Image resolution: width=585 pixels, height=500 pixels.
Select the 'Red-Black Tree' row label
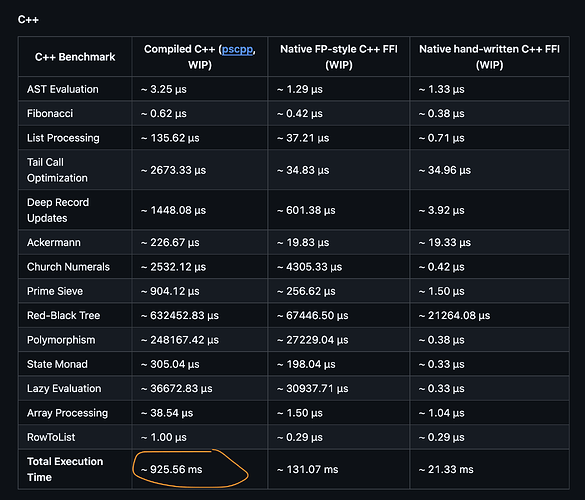[x=63, y=316]
